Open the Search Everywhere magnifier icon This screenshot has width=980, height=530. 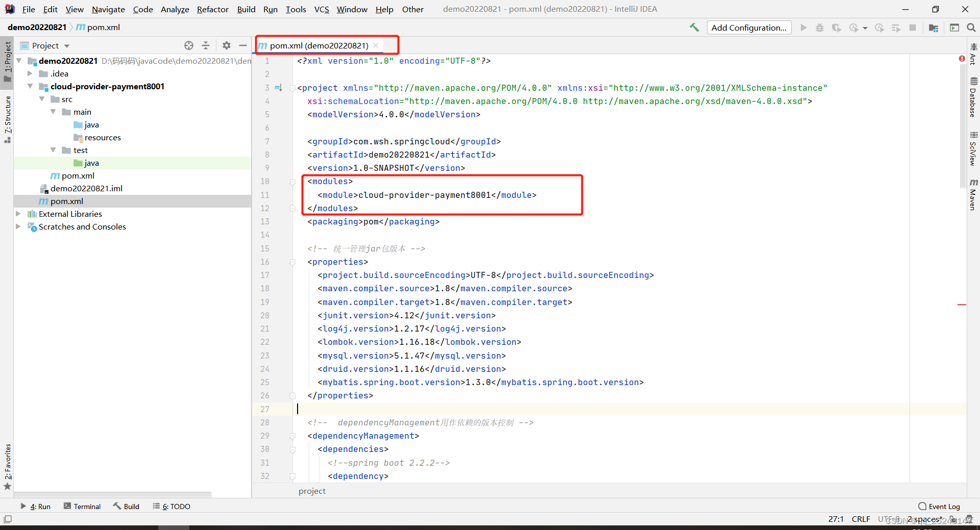[971, 28]
